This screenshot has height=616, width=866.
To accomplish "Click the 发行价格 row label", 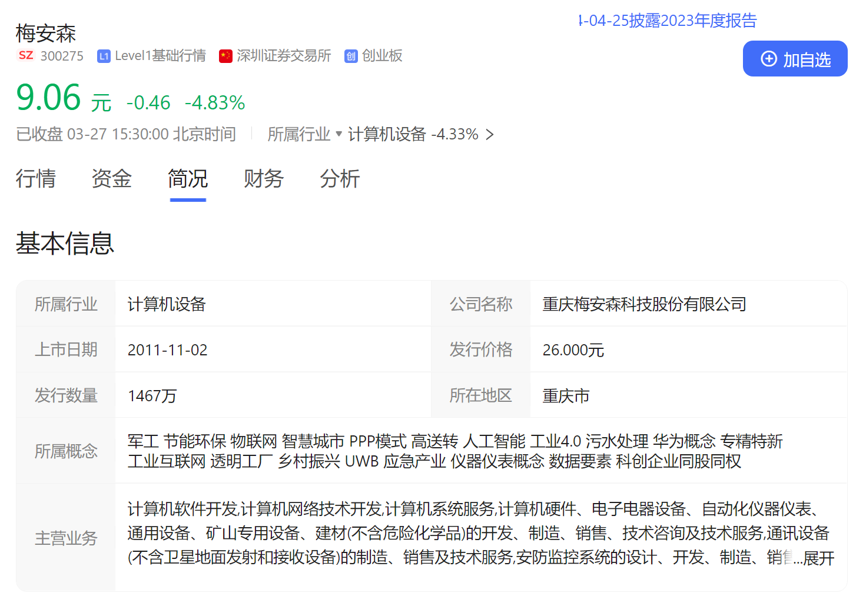I will (x=481, y=349).
